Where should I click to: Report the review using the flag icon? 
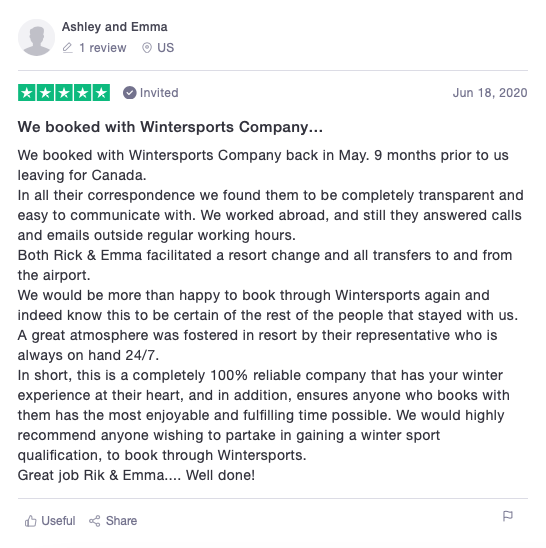[x=508, y=516]
